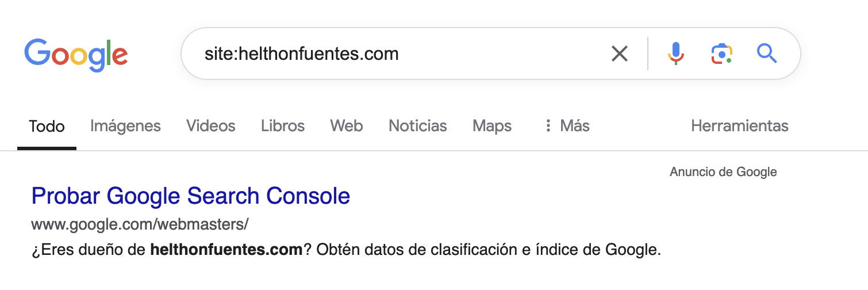Open Google Lens image search icon
The height and width of the screenshot is (290, 868).
pyautogui.click(x=722, y=54)
